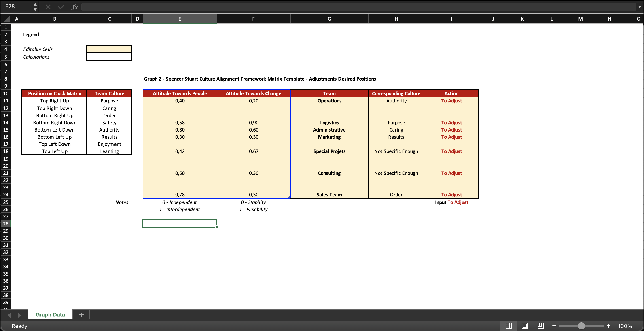Select column F header
Image resolution: width=644 pixels, height=331 pixels.
[x=253, y=19]
